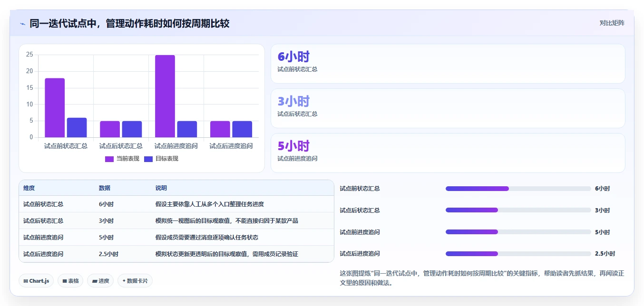Select the 3小时 data card

[x=448, y=108]
